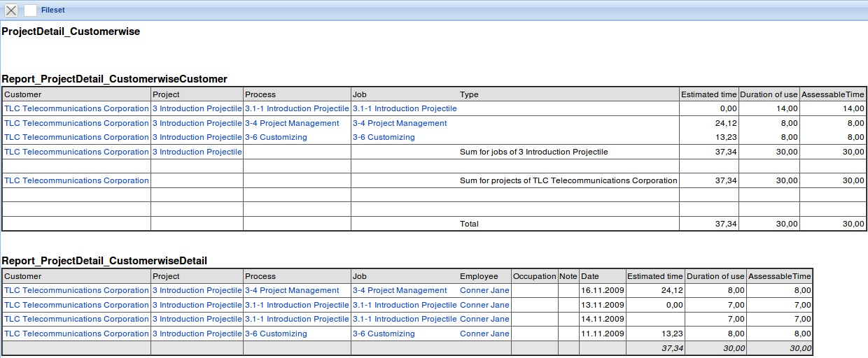Open project link in 'Sum for jobs' row

coord(197,152)
